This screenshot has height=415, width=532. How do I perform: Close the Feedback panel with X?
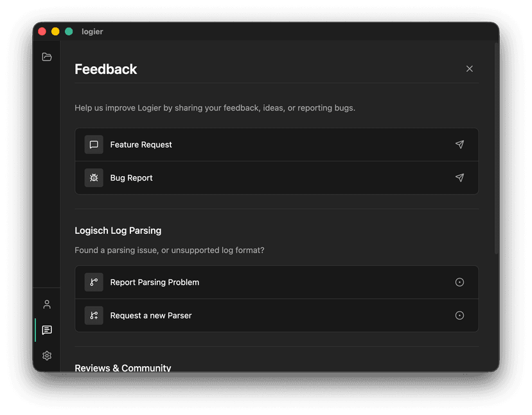point(469,69)
